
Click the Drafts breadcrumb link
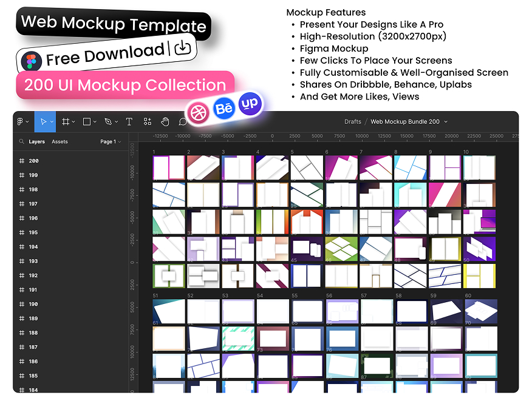click(352, 122)
